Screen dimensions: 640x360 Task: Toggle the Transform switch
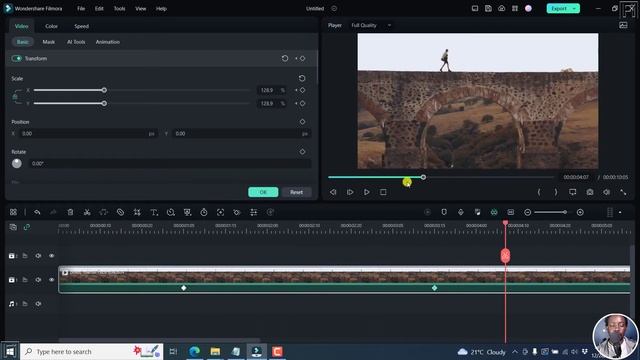pyautogui.click(x=17, y=58)
